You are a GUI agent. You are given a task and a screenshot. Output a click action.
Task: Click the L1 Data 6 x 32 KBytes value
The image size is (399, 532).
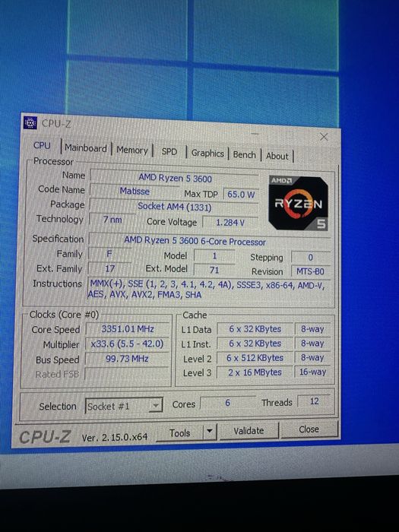pos(255,329)
